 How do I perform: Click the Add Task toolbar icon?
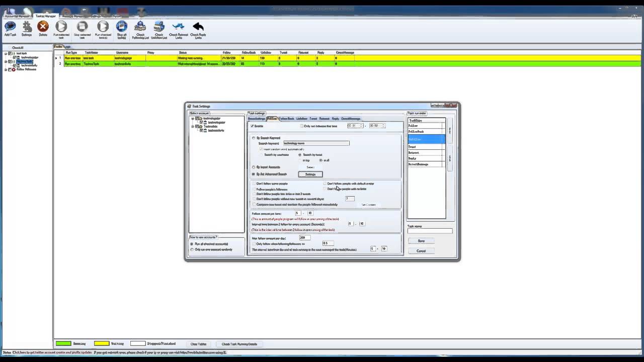10,27
